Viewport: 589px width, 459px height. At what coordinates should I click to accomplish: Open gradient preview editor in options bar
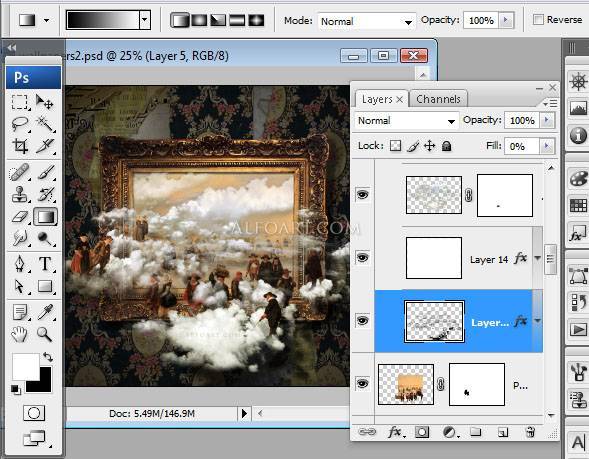[x=103, y=20]
